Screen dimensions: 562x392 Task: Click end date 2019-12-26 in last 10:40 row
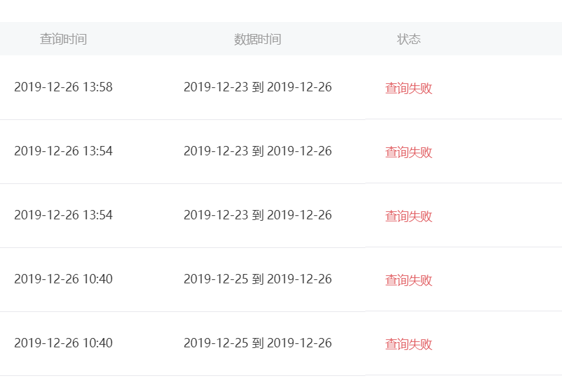tap(299, 343)
